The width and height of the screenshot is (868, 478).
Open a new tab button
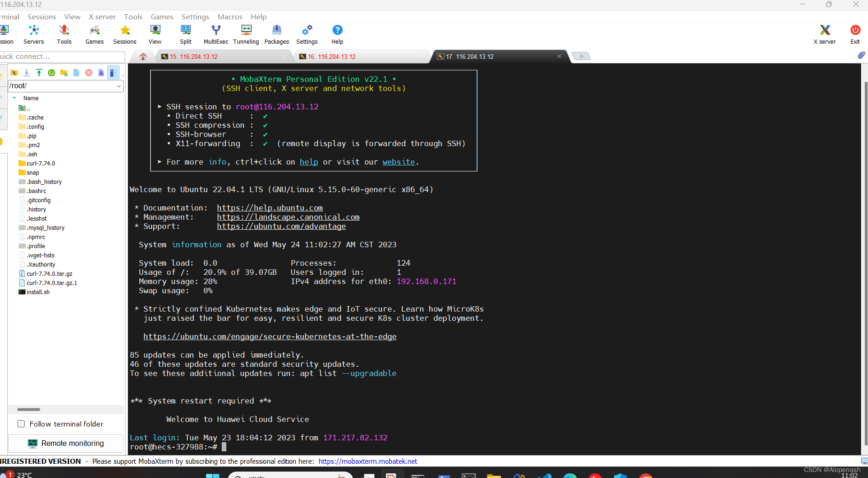[581, 56]
